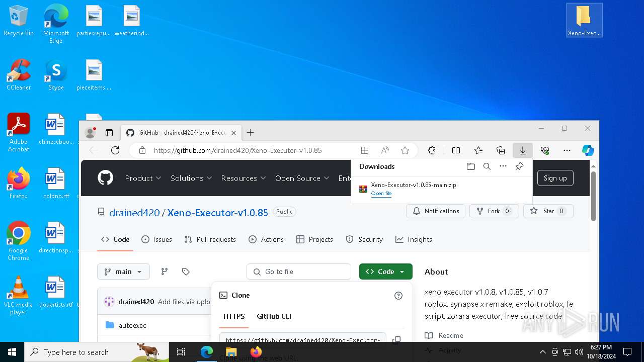
Task: Click the Downloads toolbar icon
Action: point(523,150)
